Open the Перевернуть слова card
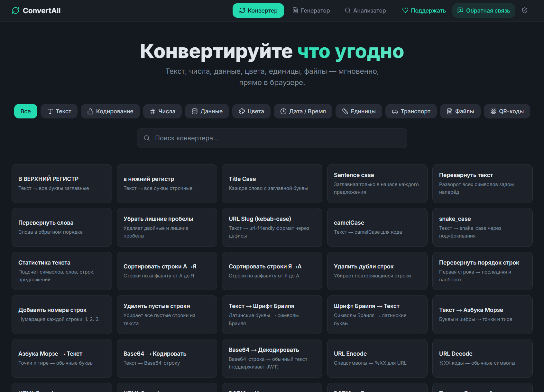Viewport: 544px width, 392px height. (x=62, y=227)
